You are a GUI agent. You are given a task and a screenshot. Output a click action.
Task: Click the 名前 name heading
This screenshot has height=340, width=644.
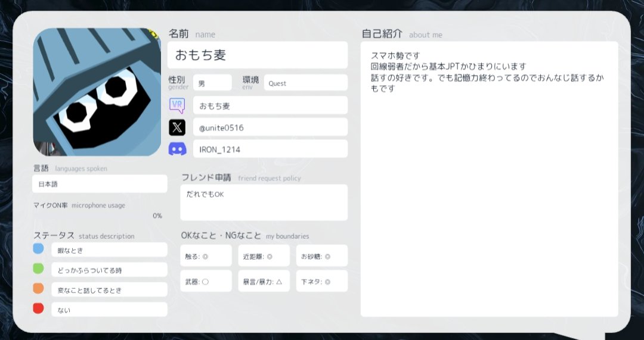coord(192,34)
